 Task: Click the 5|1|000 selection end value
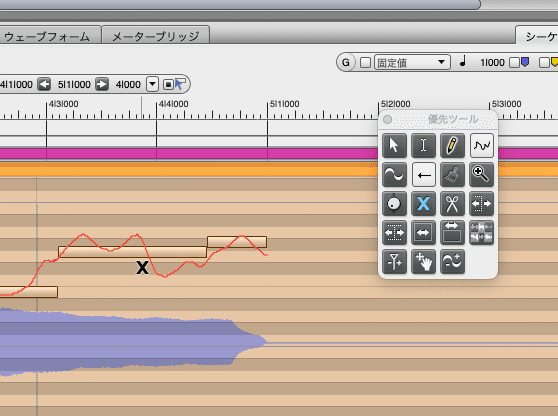pos(74,85)
